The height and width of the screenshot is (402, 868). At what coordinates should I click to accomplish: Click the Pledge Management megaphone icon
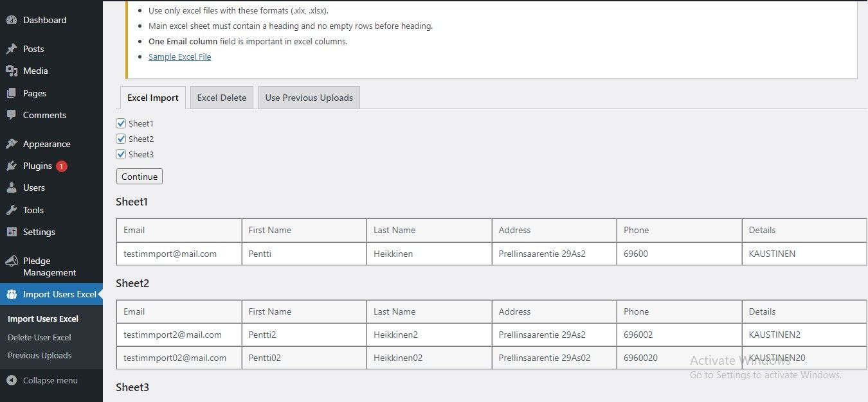(x=12, y=261)
